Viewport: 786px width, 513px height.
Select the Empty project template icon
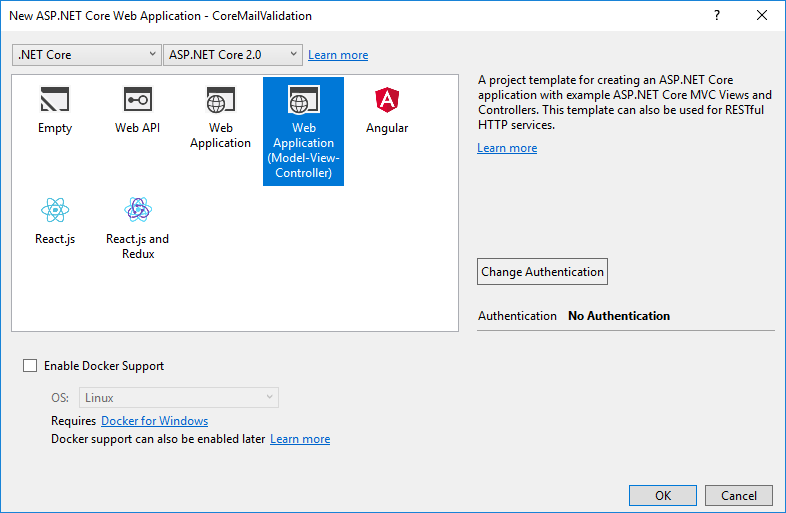[x=55, y=101]
